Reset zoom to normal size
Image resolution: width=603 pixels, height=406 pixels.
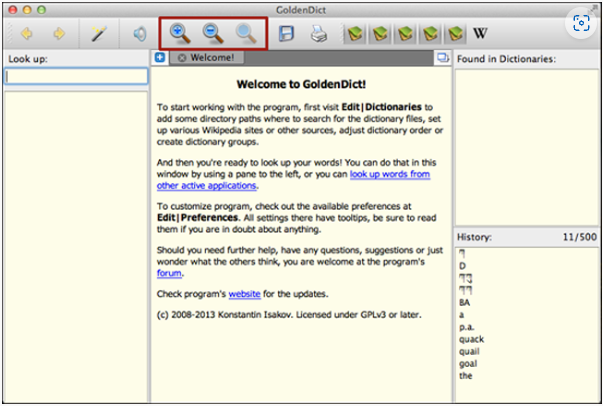[x=246, y=33]
